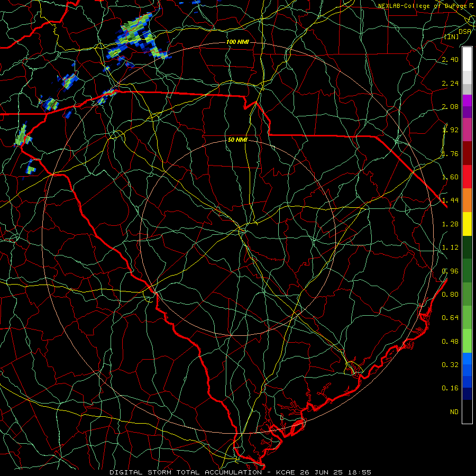
Task: Pick the pink legend swatch near 1.92
Action: pyautogui.click(x=467, y=130)
